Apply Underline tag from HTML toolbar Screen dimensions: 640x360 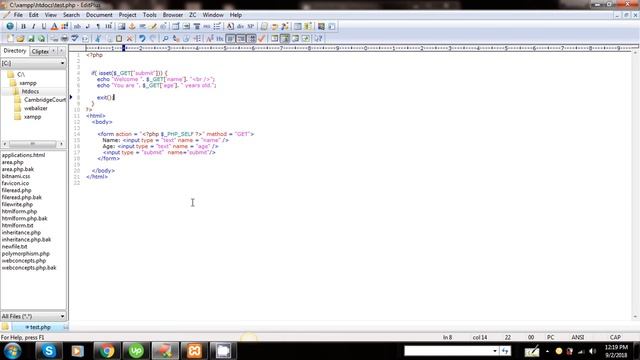(44, 27)
